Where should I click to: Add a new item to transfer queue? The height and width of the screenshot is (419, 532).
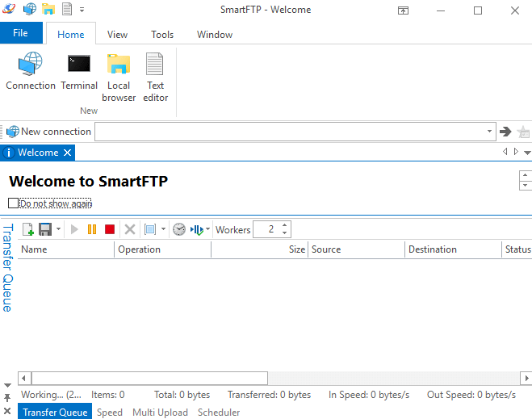point(28,229)
